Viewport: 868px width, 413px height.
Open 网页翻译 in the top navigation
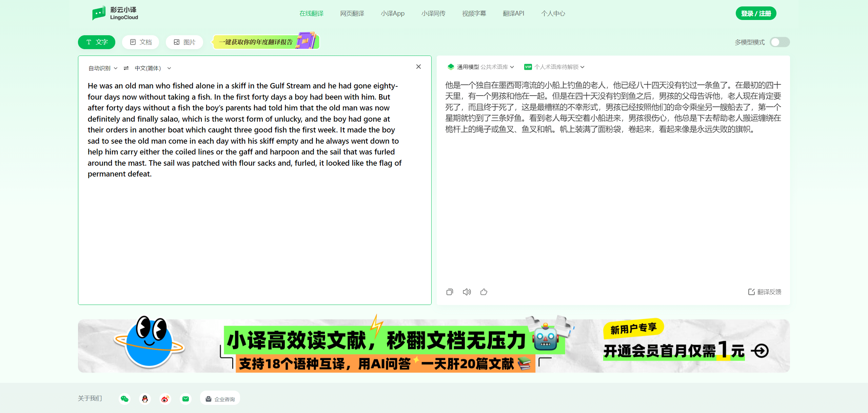click(x=352, y=14)
